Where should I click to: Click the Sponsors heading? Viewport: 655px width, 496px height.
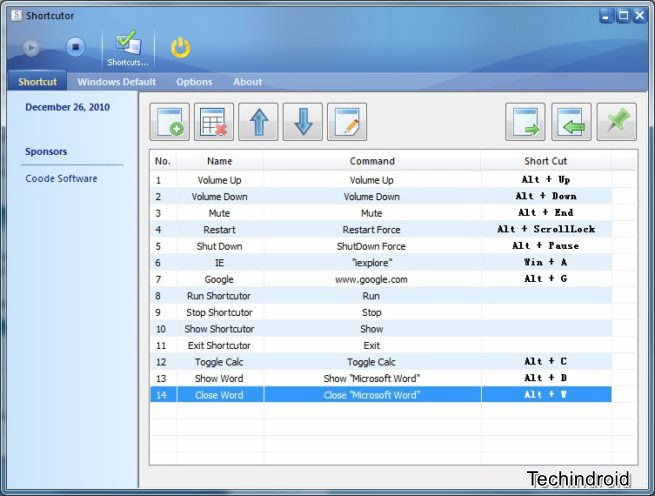(x=46, y=152)
